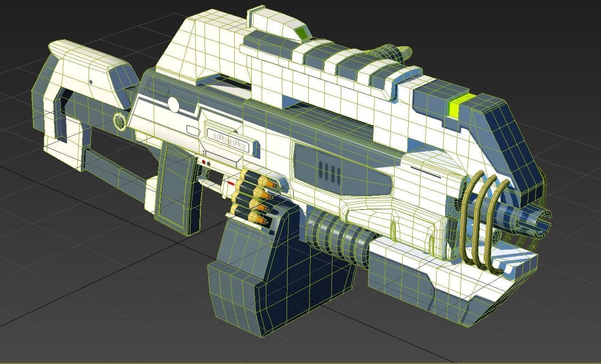The height and width of the screenshot is (364, 601).
Task: Select the three vertical vent slots on the side panel
Action: coord(329,173)
